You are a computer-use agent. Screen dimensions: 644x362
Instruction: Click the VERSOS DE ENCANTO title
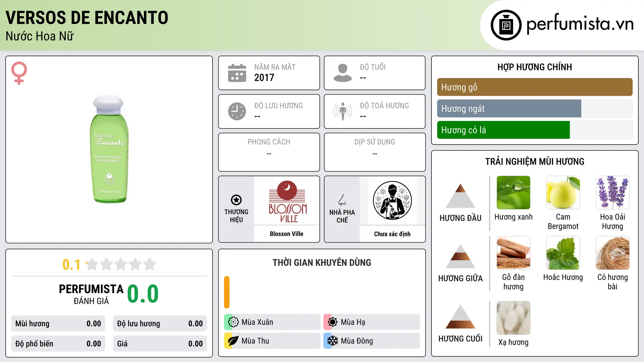pyautogui.click(x=87, y=18)
